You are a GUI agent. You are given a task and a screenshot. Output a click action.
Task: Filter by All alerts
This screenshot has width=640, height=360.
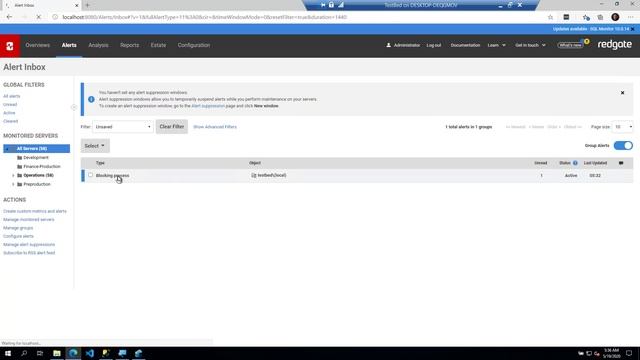(11, 96)
